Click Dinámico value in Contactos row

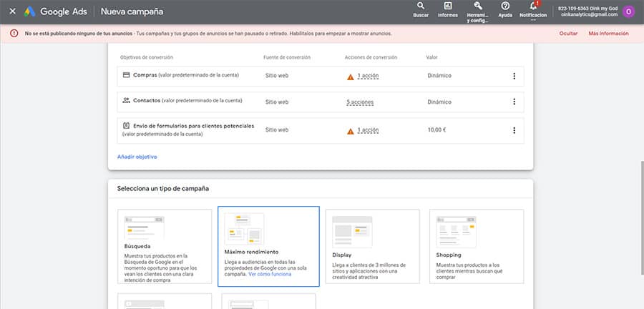(x=439, y=102)
